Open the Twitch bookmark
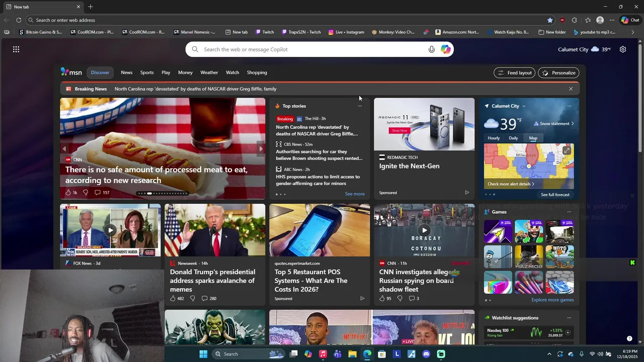Screen dimensions: 644x362 coord(265,32)
